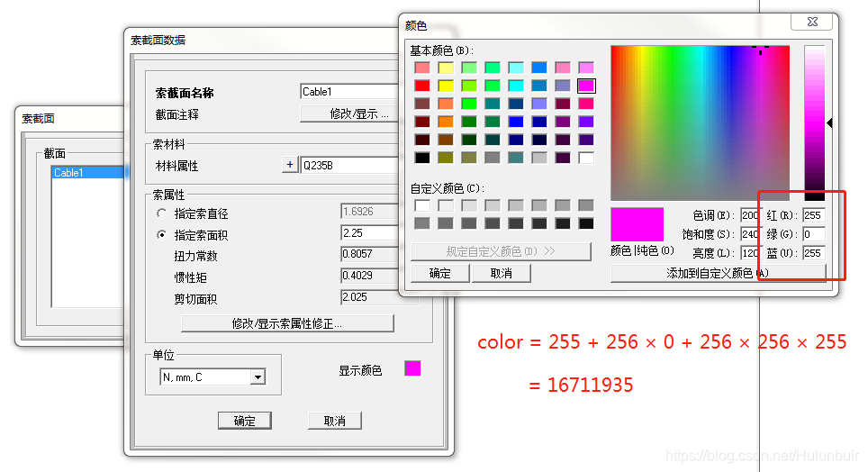
Task: Click the red (R) value field
Action: [814, 215]
